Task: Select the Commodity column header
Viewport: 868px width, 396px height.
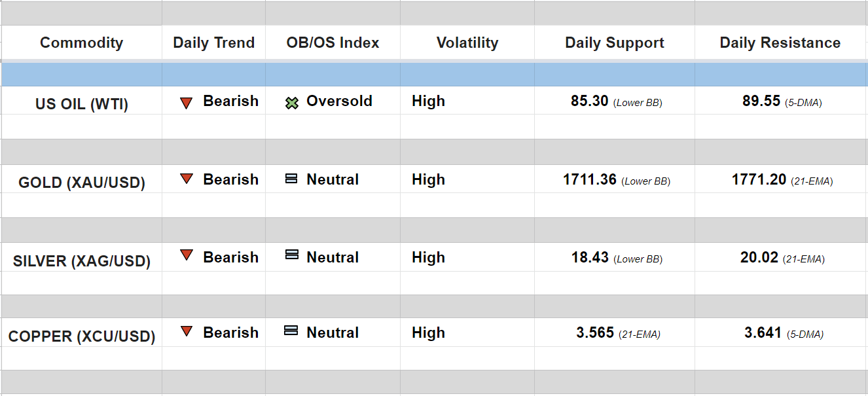Action: pos(81,43)
